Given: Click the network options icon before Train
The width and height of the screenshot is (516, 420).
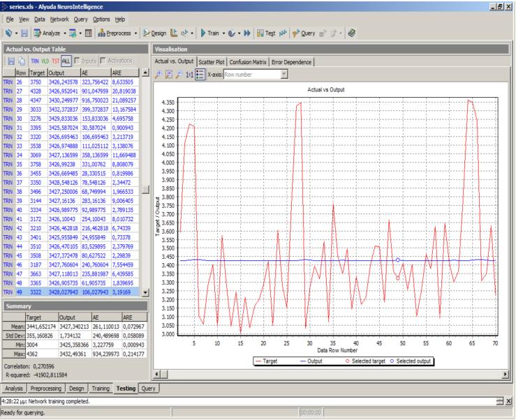Looking at the screenshot, I should click(184, 33).
